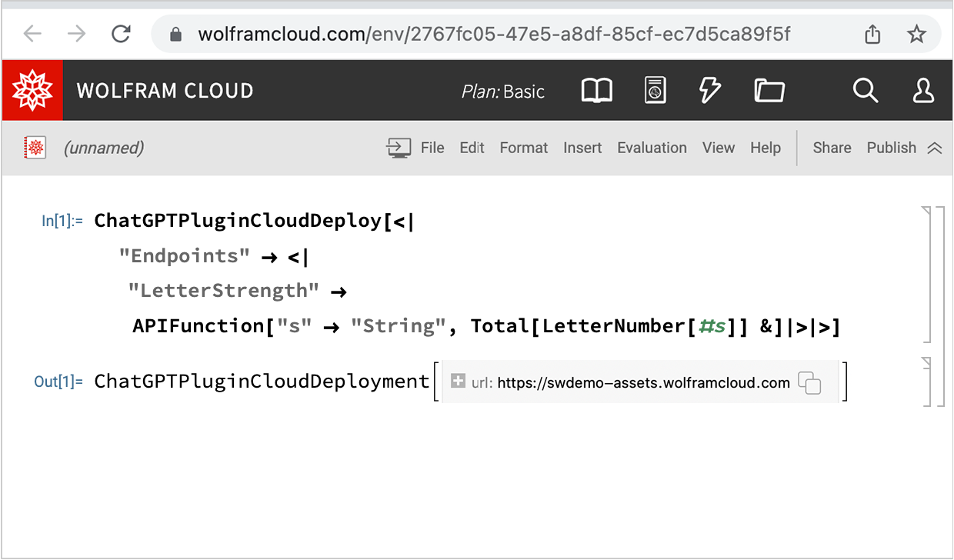Image resolution: width=954 pixels, height=560 pixels.
Task: Open the notebook document icon in header
Action: [x=655, y=91]
